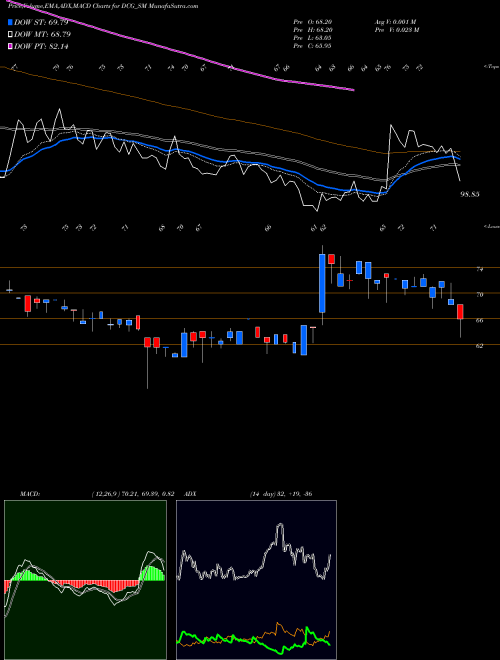Click the 'Pre H: 68.20' value
This screenshot has height=660, width=500.
click(x=312, y=30)
